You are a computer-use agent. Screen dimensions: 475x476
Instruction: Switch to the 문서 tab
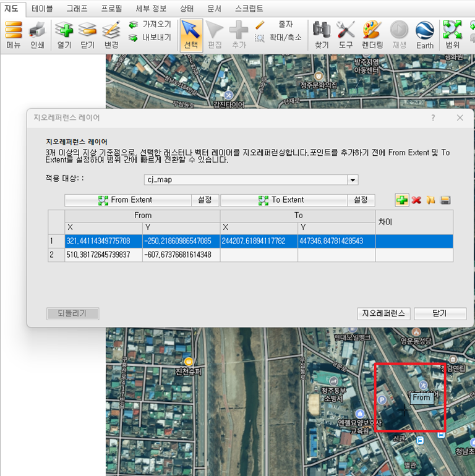point(214,9)
